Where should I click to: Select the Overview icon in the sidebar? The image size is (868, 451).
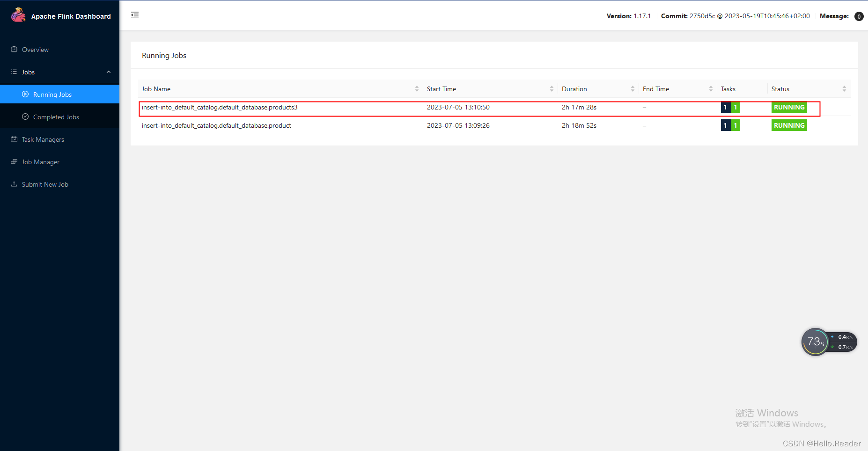click(x=14, y=50)
